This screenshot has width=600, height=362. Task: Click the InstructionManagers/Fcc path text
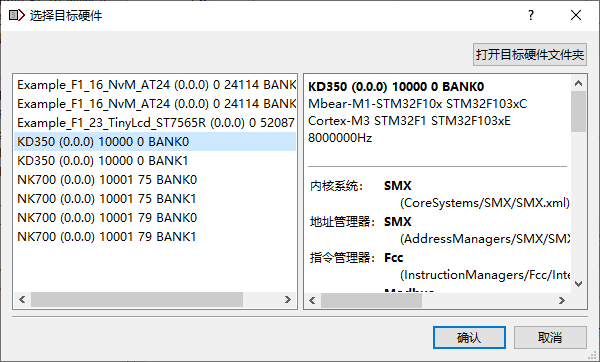point(485,275)
